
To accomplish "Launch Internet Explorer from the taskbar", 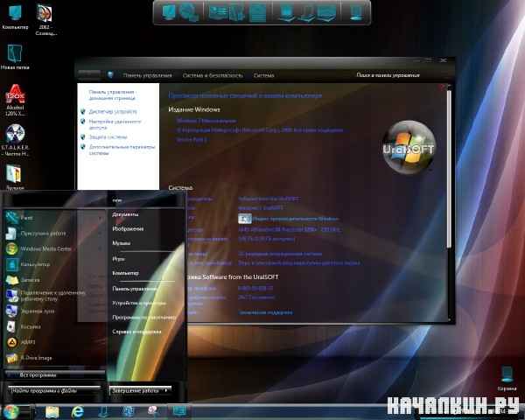I will point(77,411).
